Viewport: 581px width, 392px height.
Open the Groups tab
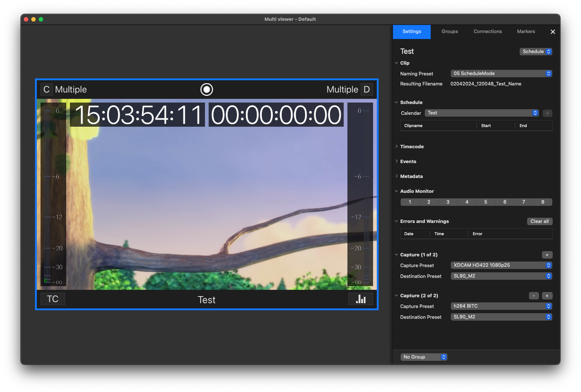click(x=450, y=32)
